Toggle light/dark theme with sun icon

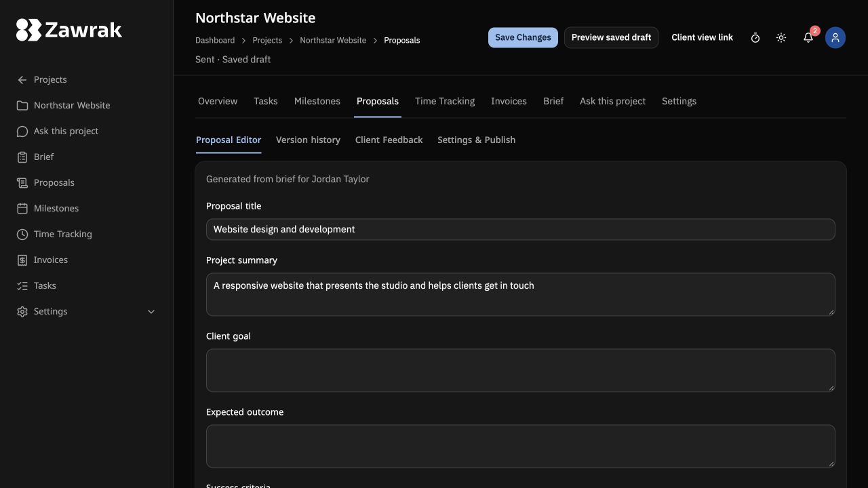click(x=781, y=38)
